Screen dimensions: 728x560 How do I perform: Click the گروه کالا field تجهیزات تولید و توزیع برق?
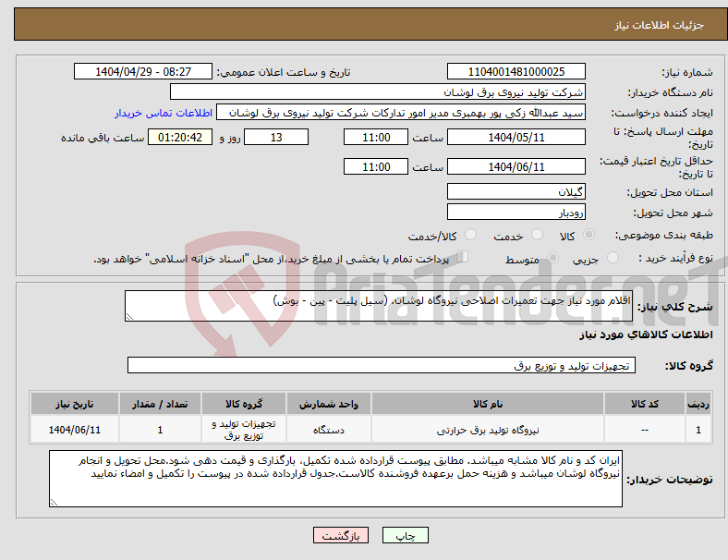[382, 365]
